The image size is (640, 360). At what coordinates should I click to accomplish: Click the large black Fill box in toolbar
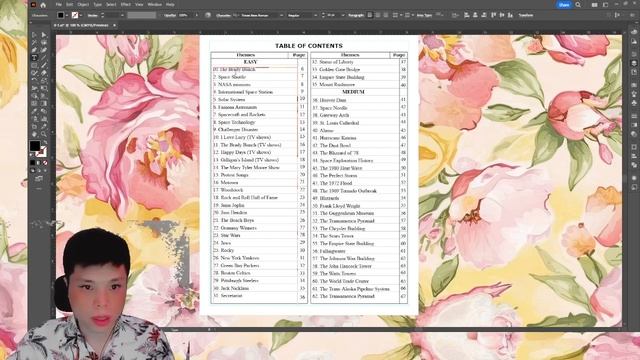point(35,146)
